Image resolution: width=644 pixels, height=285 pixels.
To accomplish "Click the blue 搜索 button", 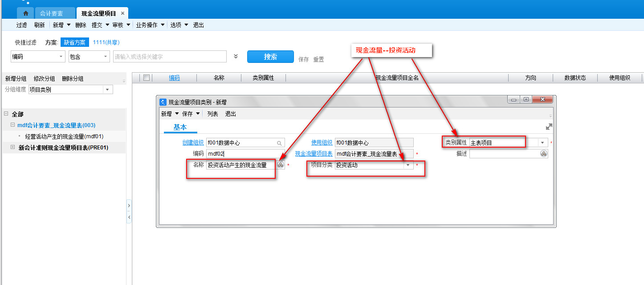I will (270, 57).
